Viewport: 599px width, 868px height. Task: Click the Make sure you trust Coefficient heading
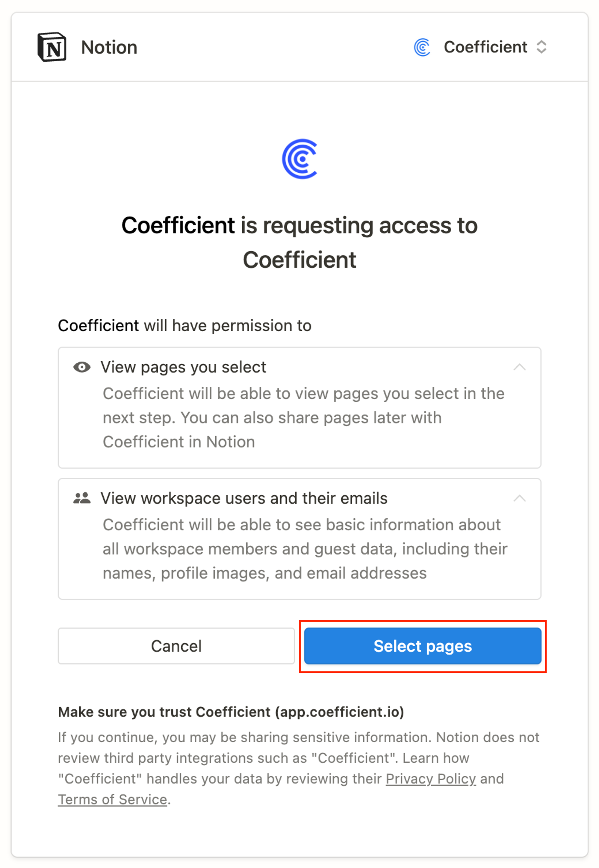230,711
